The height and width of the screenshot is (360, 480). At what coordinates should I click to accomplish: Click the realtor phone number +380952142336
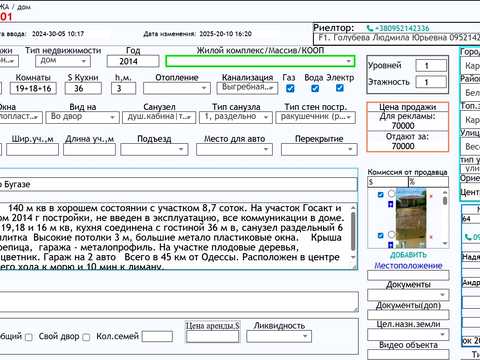tap(402, 28)
